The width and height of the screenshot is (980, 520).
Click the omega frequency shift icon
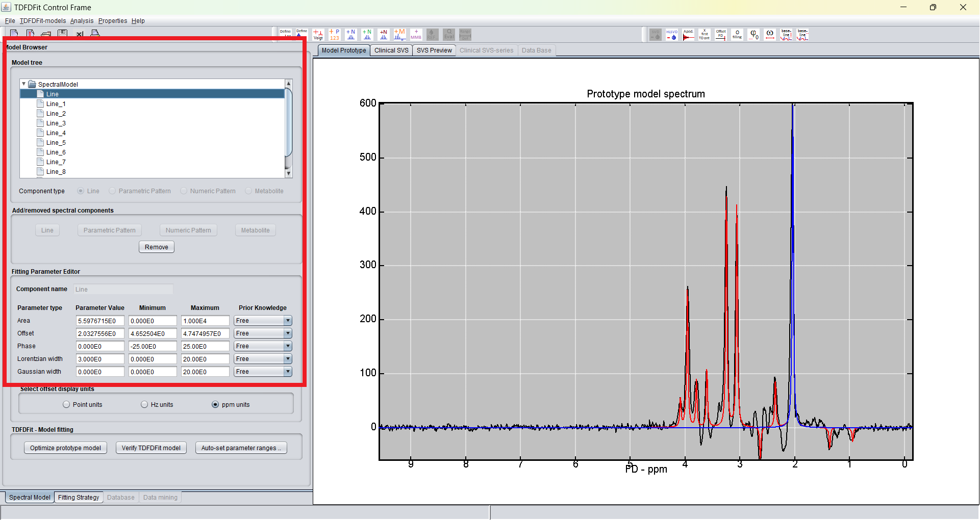click(x=770, y=34)
